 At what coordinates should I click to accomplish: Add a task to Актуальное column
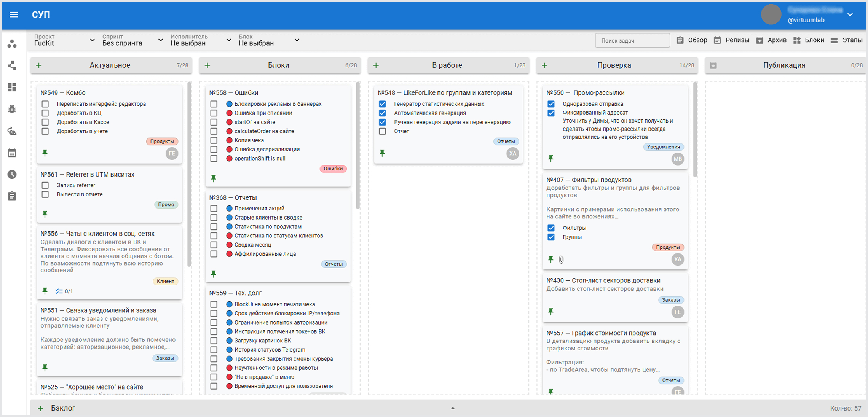pos(39,65)
